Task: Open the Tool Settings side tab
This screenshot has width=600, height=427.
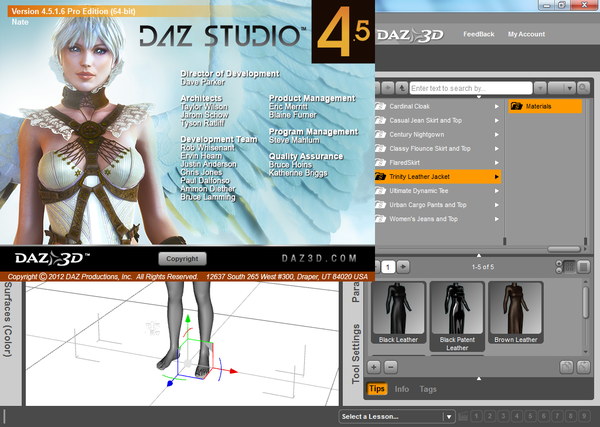Action: click(356, 354)
